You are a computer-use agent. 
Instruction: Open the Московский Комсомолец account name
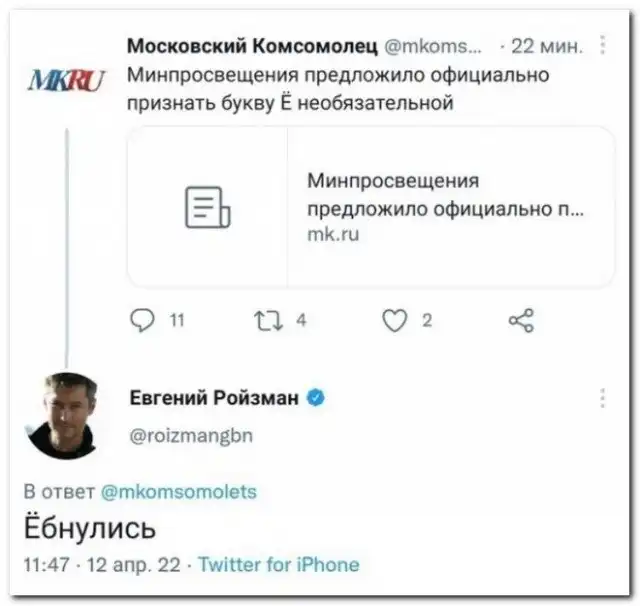click(252, 46)
